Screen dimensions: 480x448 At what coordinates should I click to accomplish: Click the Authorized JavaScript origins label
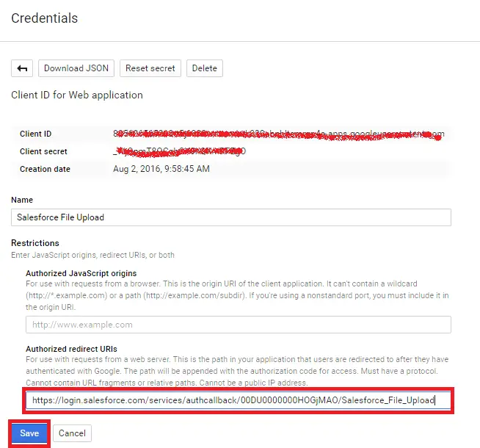(x=81, y=273)
